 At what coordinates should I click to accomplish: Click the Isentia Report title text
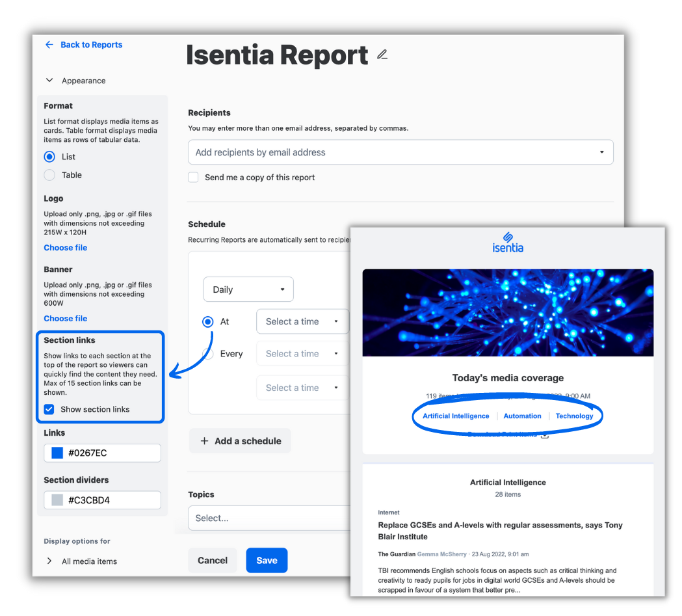tap(277, 55)
